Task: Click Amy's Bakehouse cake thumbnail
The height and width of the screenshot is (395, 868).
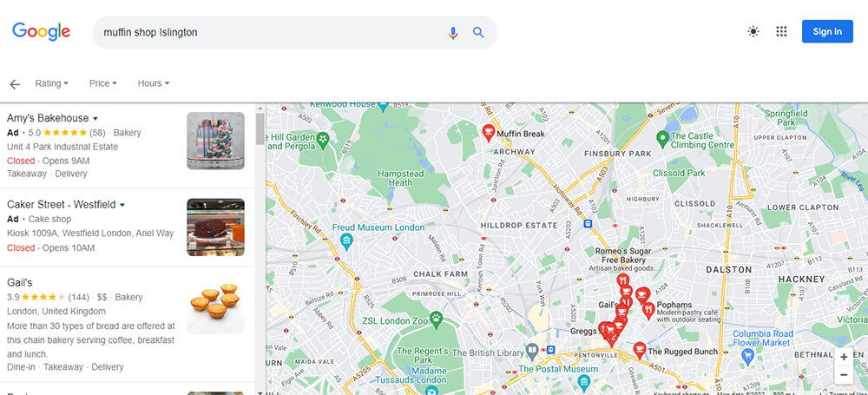Action: 215,141
